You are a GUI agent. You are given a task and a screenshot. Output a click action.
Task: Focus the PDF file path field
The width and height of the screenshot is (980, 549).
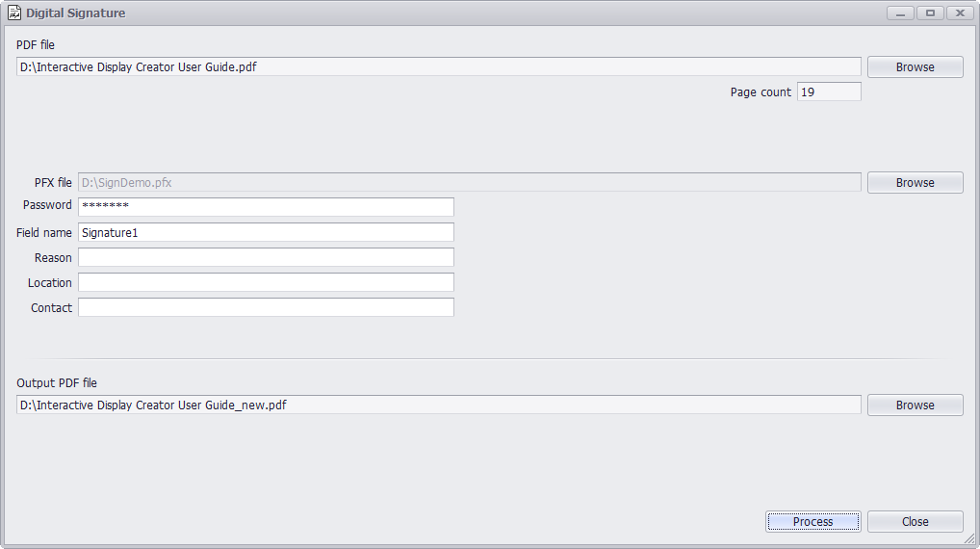[439, 66]
